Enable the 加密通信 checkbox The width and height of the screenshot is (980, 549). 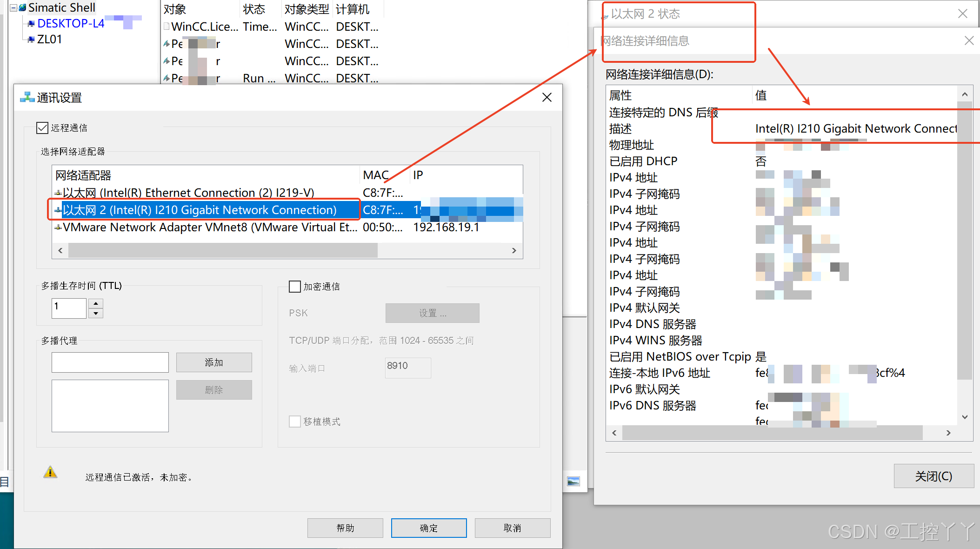[295, 287]
